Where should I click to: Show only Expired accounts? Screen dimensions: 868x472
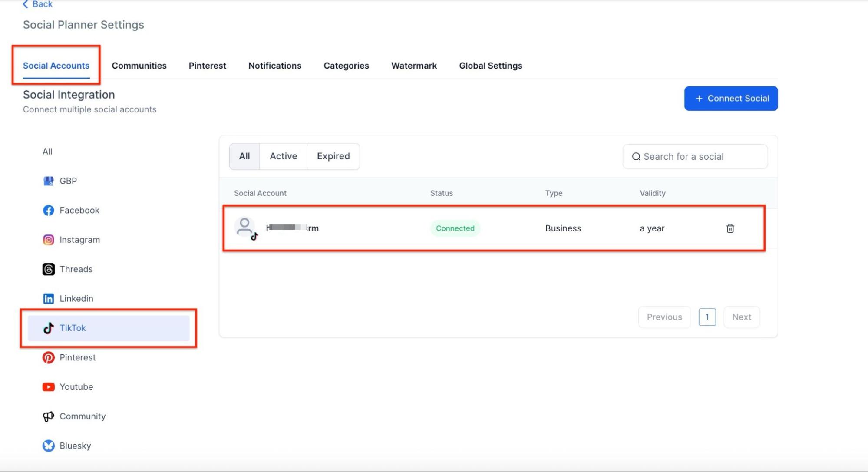point(333,156)
